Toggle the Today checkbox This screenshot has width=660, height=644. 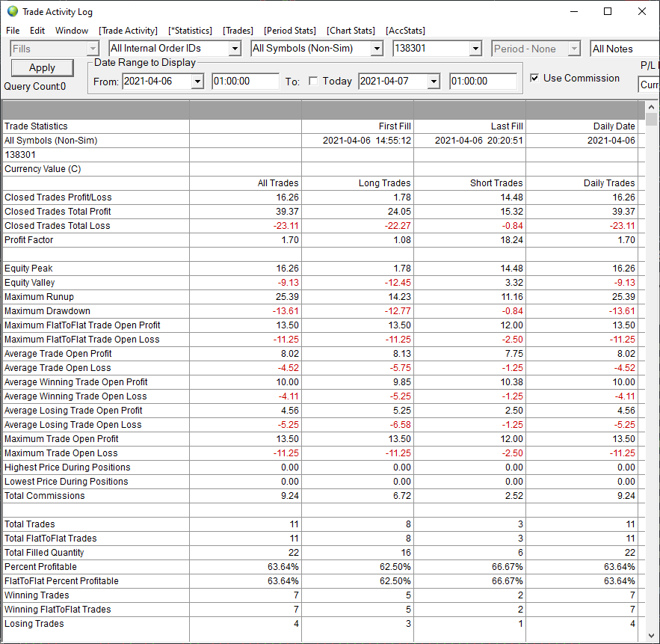(313, 81)
